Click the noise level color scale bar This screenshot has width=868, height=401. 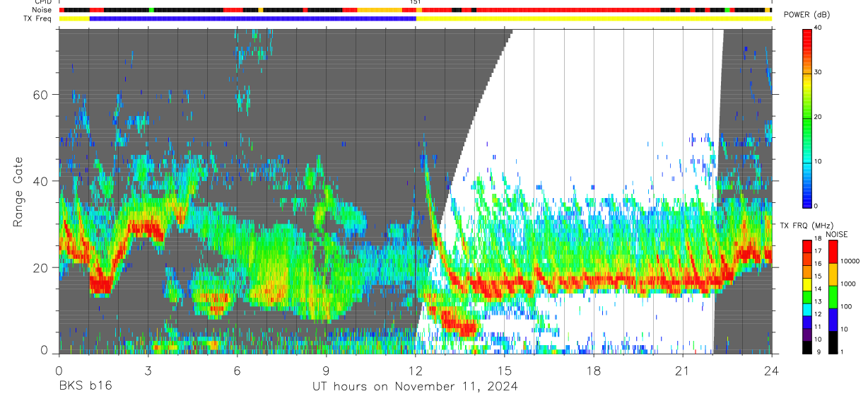coord(833,296)
